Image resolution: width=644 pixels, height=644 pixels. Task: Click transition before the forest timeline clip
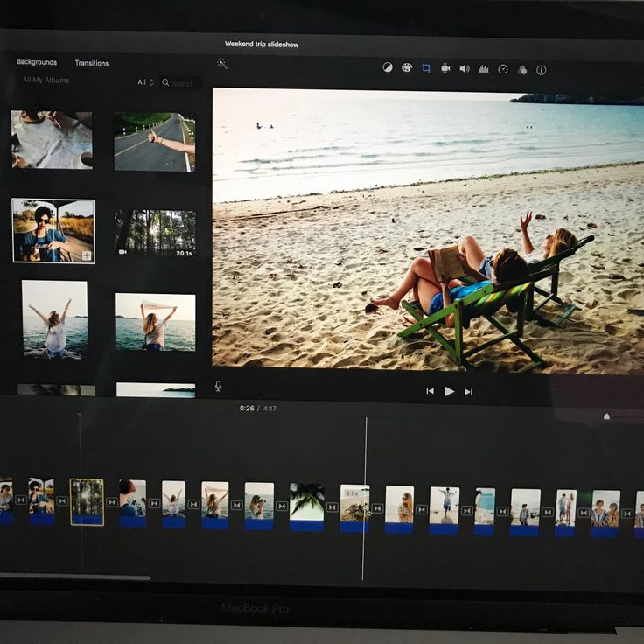pyautogui.click(x=62, y=501)
